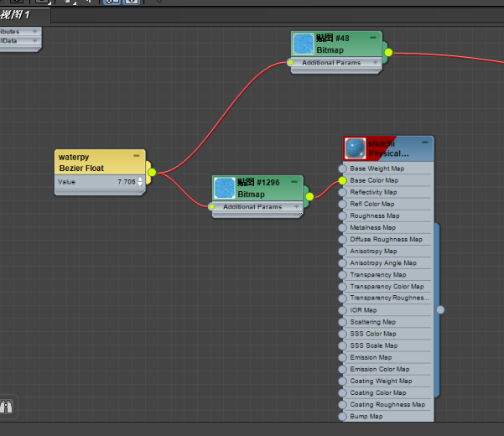Click the 贴图 #48 output socket

pos(388,52)
